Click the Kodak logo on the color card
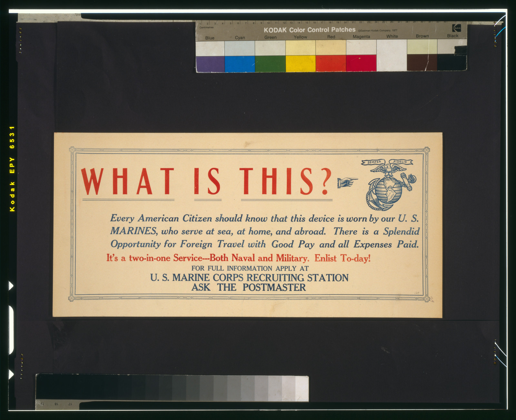This screenshot has height=420, width=516. (x=457, y=28)
